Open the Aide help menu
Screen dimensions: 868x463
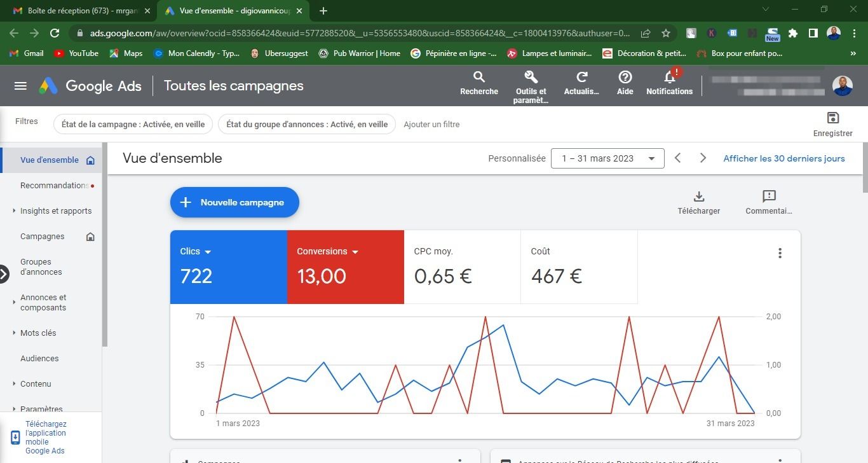tap(625, 83)
